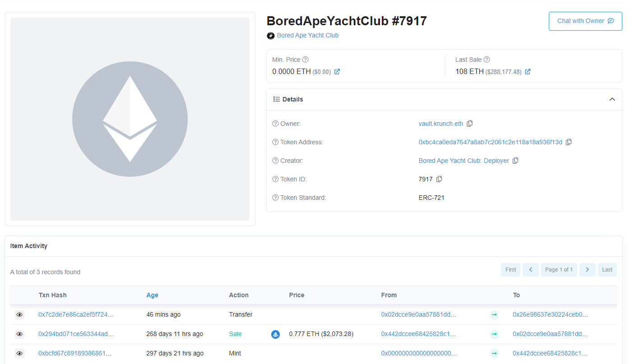630x364 pixels.
Task: Click help icon beside Creator label
Action: tap(275, 161)
